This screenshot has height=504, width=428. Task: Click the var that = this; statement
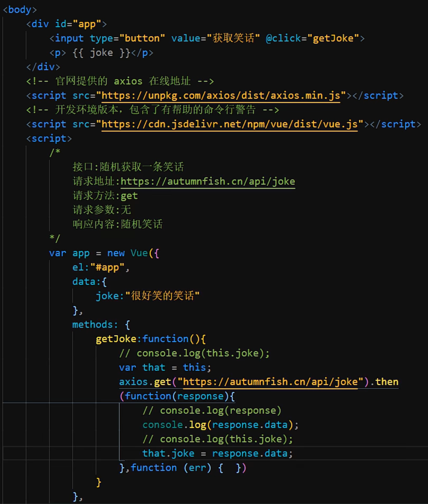(165, 368)
